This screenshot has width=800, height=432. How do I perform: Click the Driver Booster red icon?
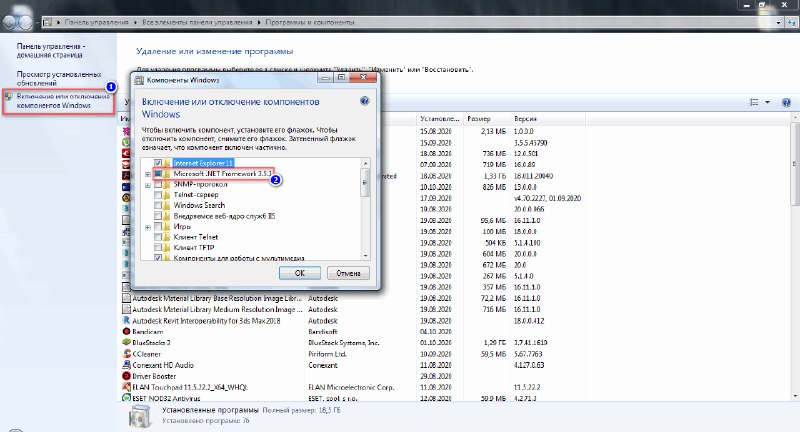pyautogui.click(x=127, y=376)
